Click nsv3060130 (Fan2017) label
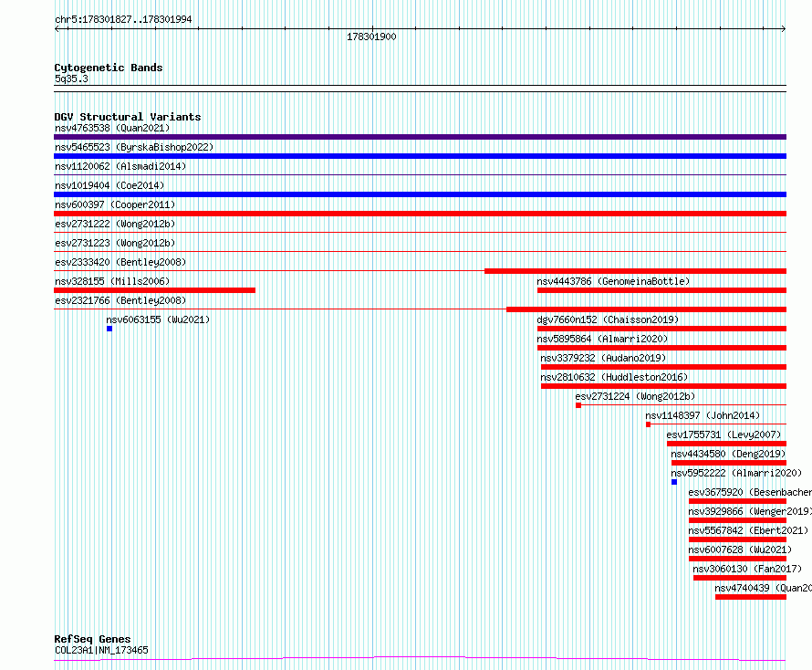 pyautogui.click(x=747, y=569)
